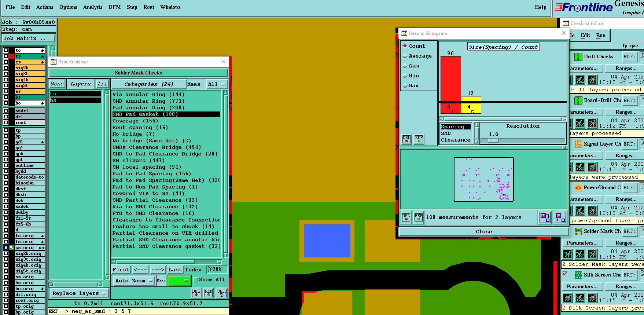Open the green Sv severity dropdown
The height and width of the screenshot is (315, 644).
point(179,281)
